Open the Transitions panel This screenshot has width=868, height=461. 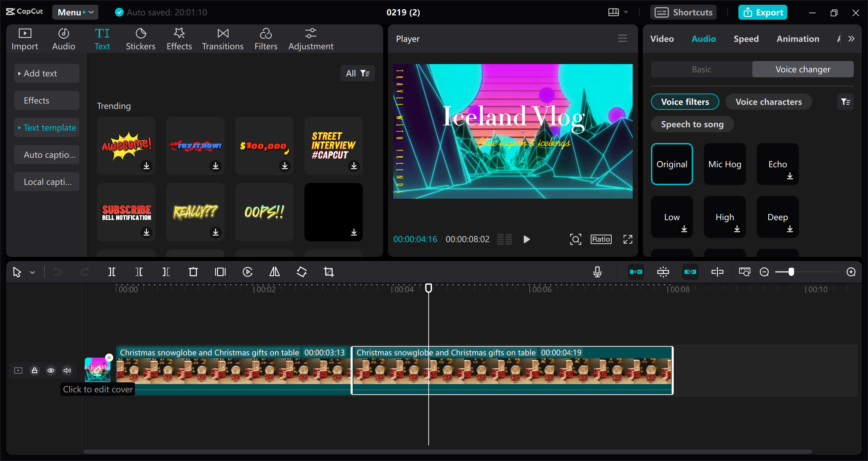point(222,38)
